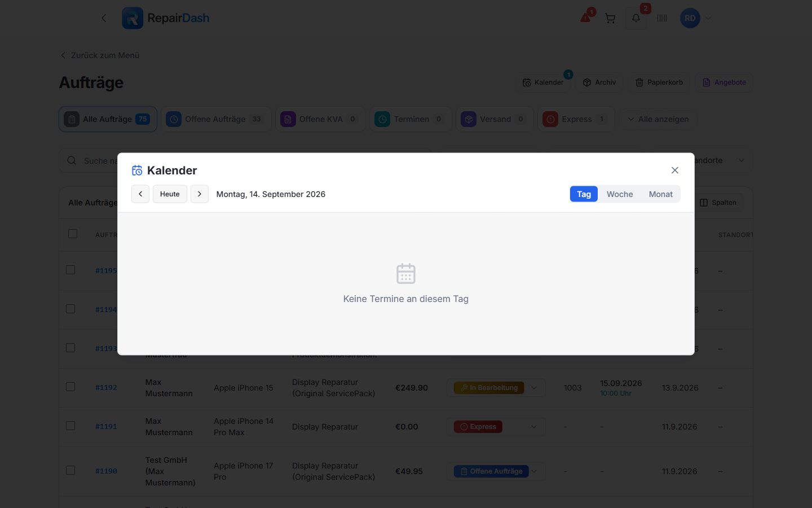Click the €49.95 price
812x508 pixels.
point(409,471)
